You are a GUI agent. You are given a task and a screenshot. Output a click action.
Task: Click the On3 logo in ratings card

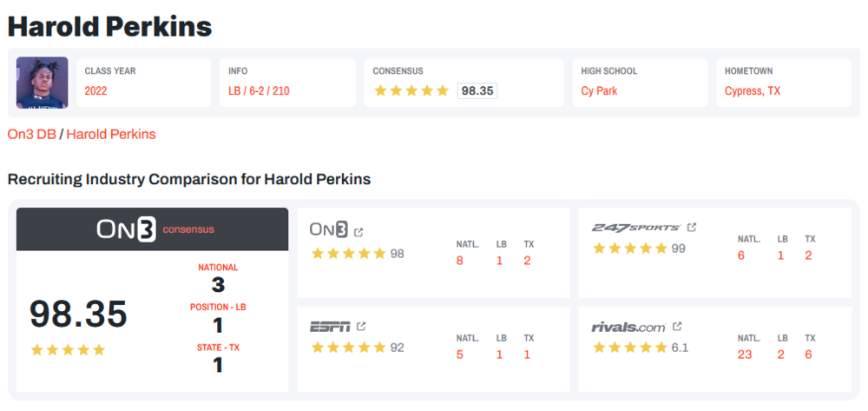[x=329, y=230]
